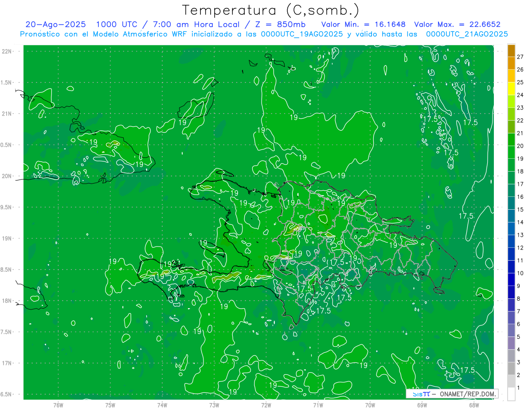The image size is (532, 411).
Task: Click the '1000 UTC' time text
Action: tap(118, 24)
